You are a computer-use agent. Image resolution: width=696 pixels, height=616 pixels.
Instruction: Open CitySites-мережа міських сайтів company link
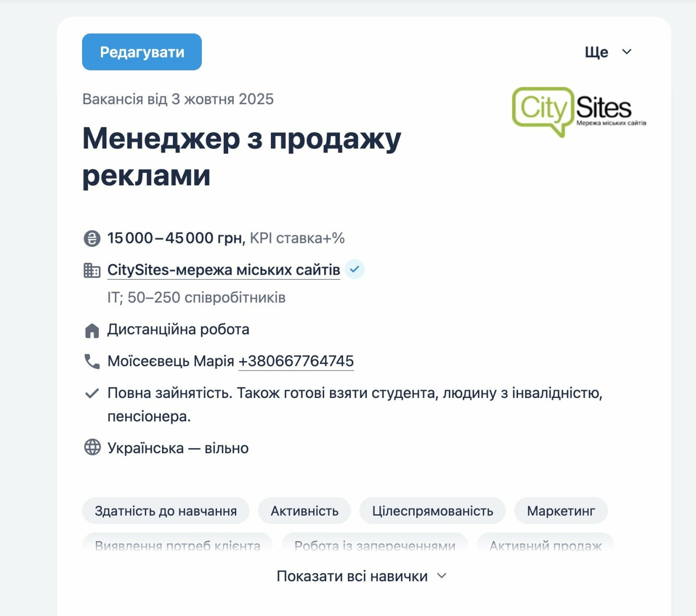click(x=224, y=270)
